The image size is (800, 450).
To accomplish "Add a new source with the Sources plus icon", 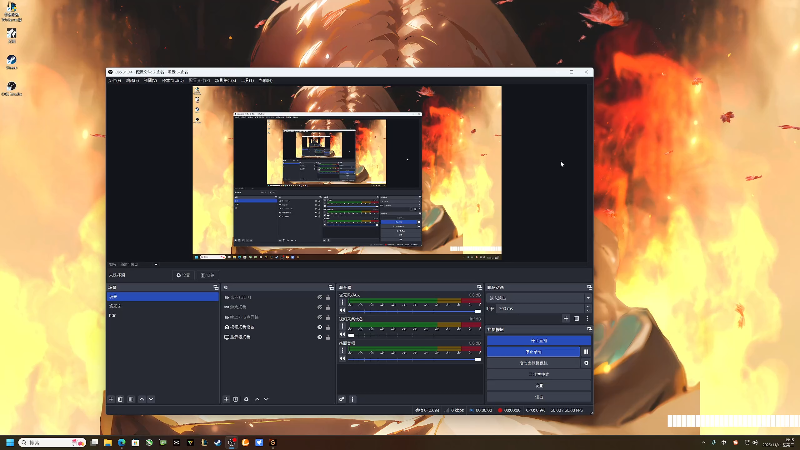I will [x=226, y=399].
